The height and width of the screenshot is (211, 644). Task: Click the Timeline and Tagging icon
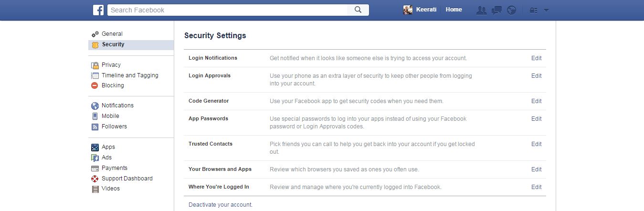(95, 75)
